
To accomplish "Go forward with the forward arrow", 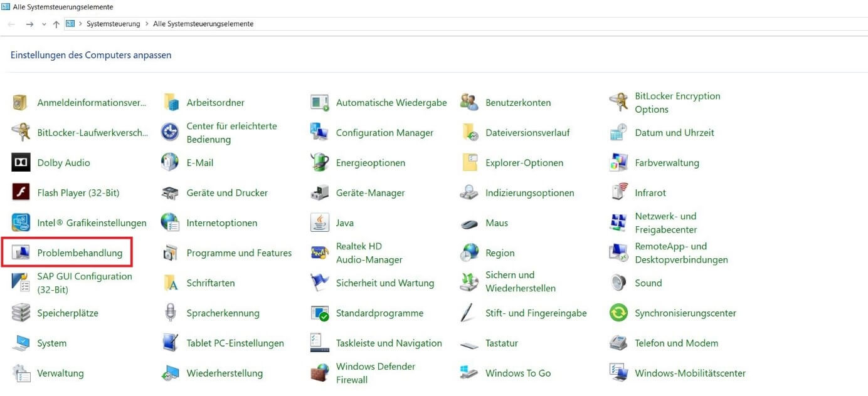I will click(x=29, y=24).
